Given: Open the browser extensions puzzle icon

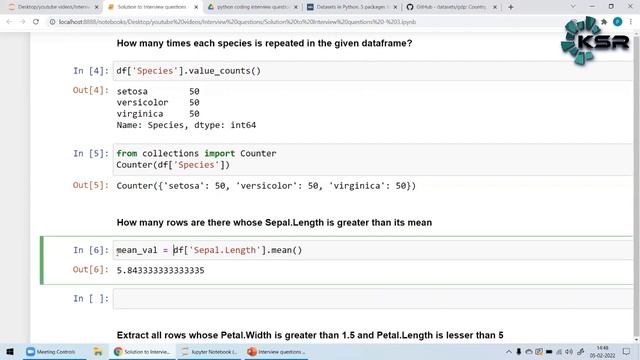Looking at the screenshot, I should click(x=604, y=22).
